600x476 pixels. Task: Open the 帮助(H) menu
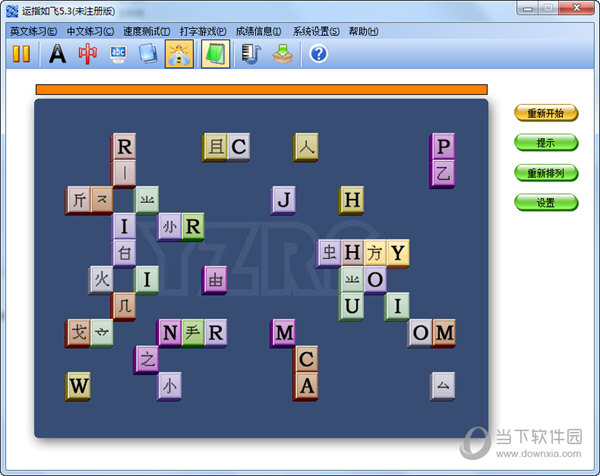tap(364, 31)
